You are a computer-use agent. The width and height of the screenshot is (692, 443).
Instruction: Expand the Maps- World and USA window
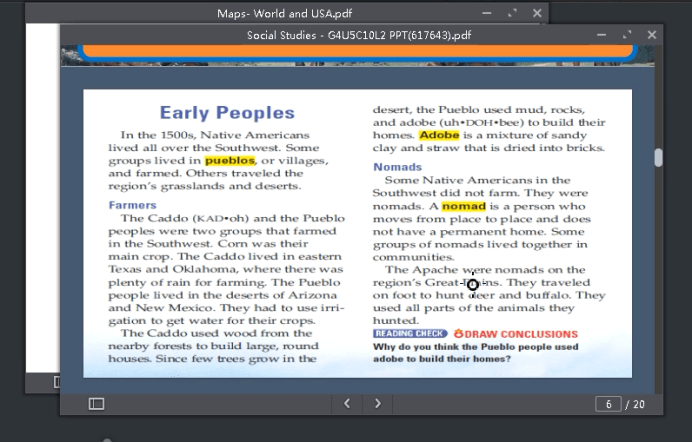[x=512, y=13]
